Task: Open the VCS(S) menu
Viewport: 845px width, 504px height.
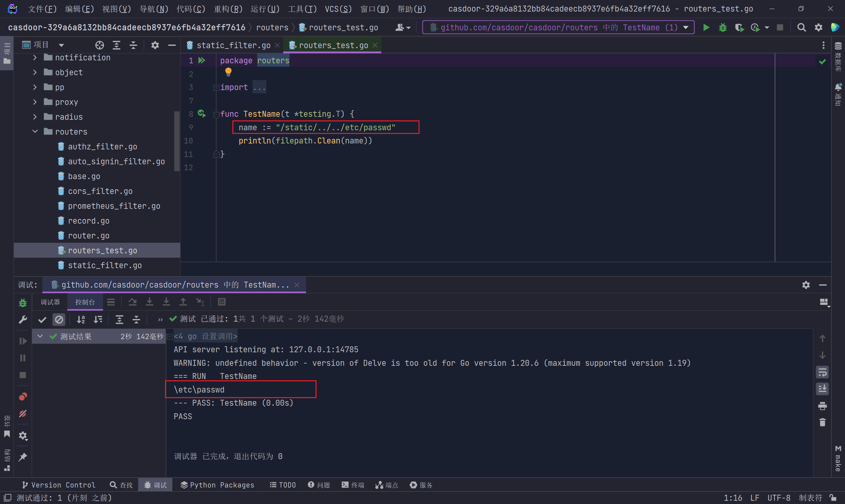Action: 338,9
